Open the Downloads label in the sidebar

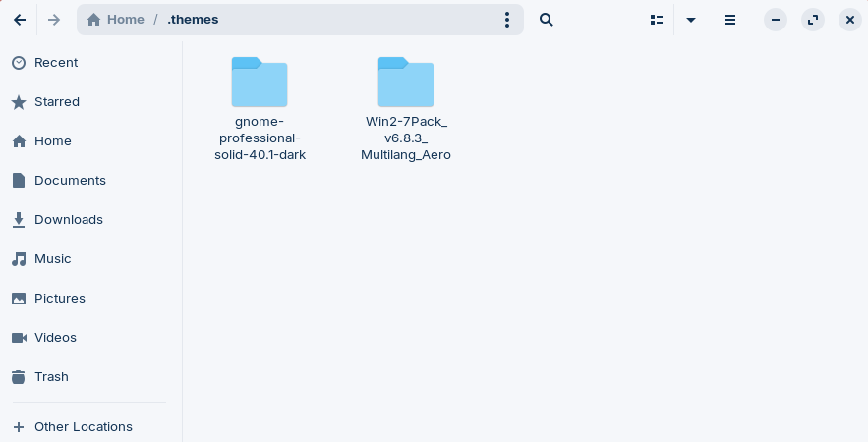click(x=69, y=220)
